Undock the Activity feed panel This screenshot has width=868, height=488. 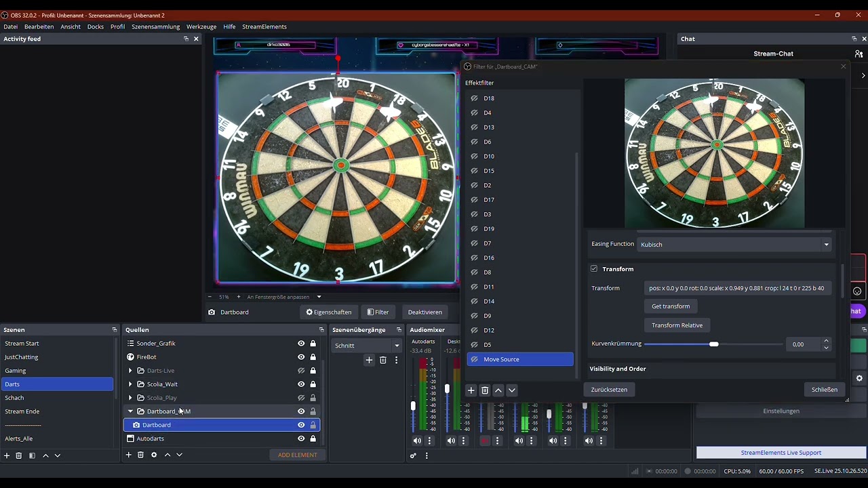click(186, 39)
